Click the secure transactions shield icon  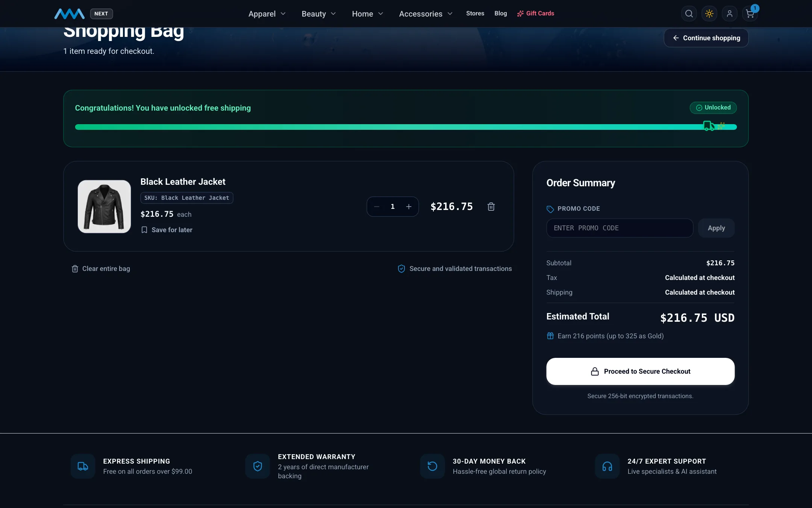point(401,269)
